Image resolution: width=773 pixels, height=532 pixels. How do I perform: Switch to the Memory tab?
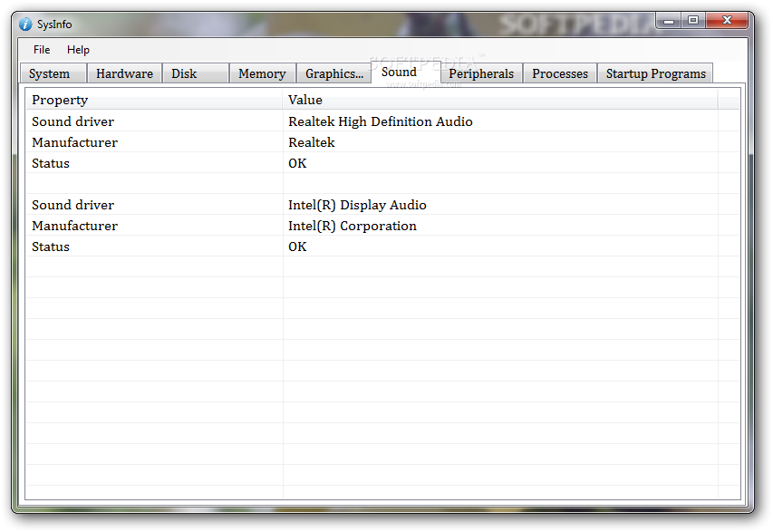point(262,73)
